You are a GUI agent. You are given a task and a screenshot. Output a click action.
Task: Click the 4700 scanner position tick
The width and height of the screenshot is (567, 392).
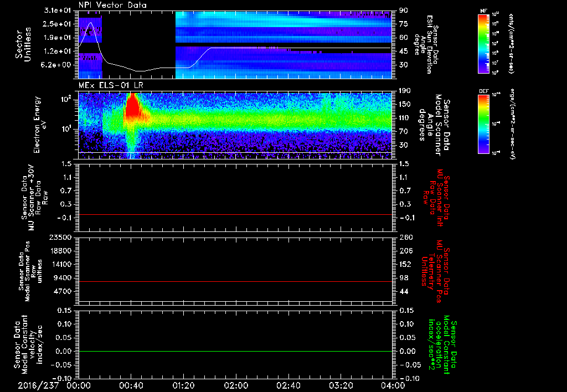[x=63, y=291]
